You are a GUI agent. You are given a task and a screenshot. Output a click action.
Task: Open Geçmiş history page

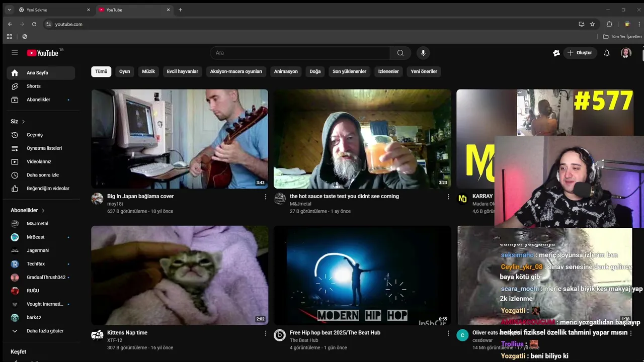pos(41,135)
